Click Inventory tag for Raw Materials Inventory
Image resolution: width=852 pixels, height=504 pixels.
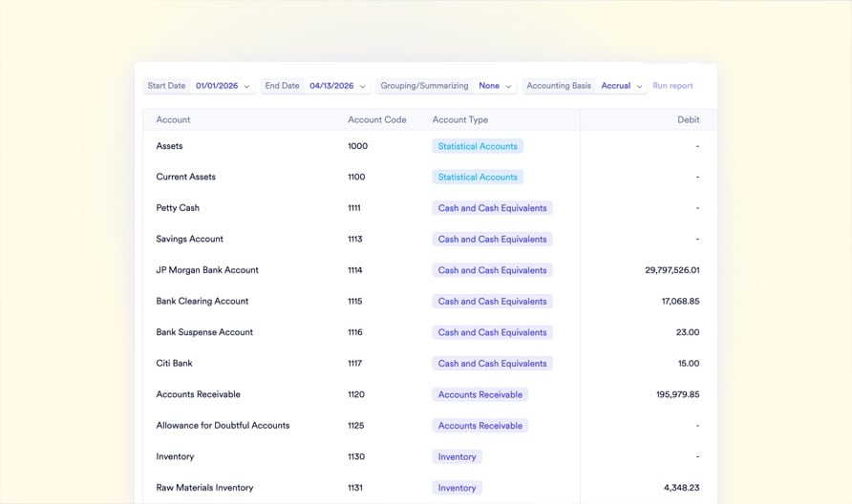click(457, 488)
